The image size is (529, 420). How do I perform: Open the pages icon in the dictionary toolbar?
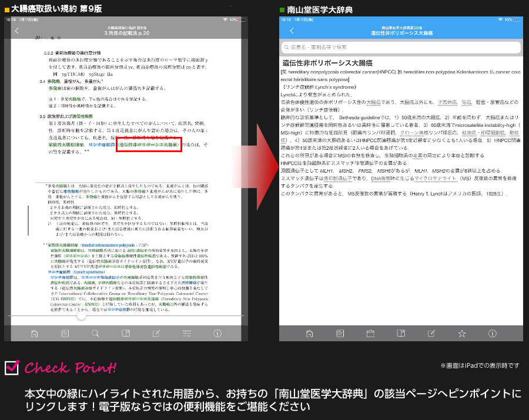[401, 332]
